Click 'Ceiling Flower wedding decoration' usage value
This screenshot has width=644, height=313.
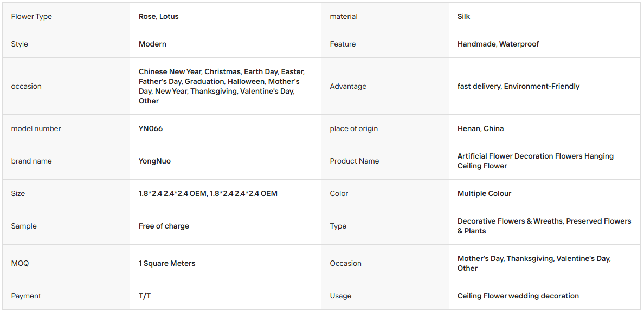click(518, 296)
